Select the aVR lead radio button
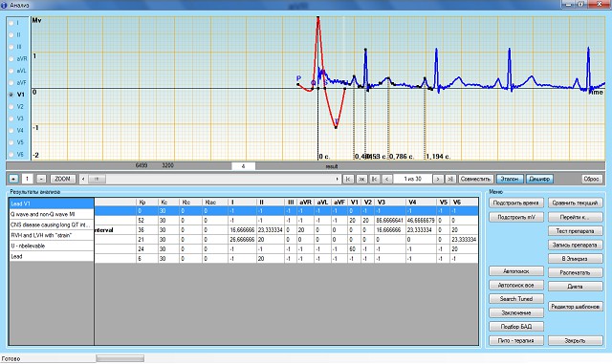Image resolution: width=612 pixels, height=364 pixels. click(x=11, y=59)
